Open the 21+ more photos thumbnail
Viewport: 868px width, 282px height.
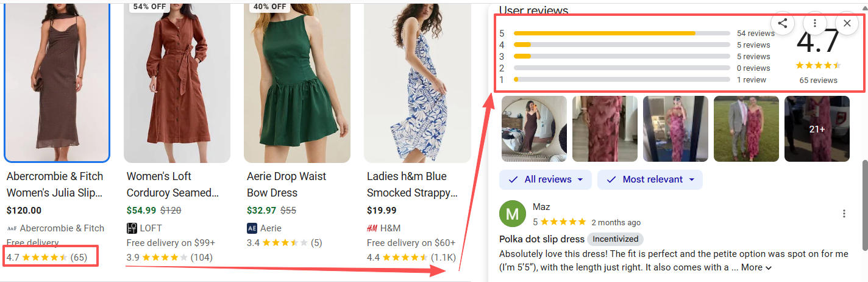pyautogui.click(x=817, y=129)
